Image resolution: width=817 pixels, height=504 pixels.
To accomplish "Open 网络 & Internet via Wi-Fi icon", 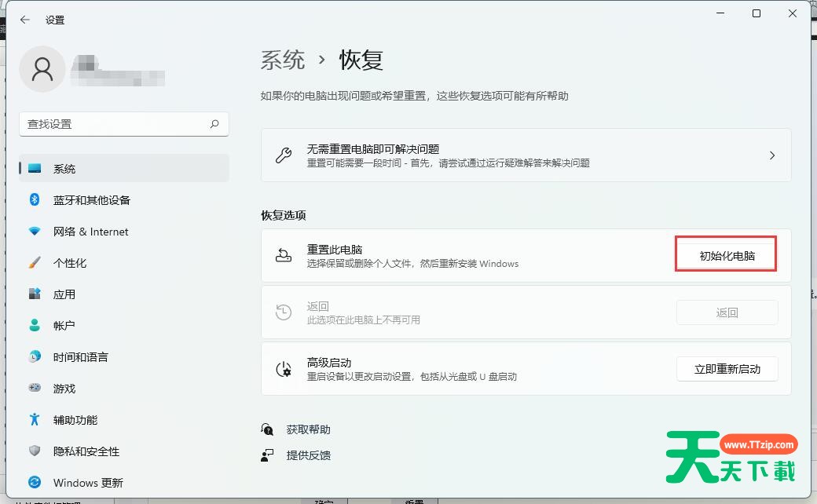I will 35,232.
